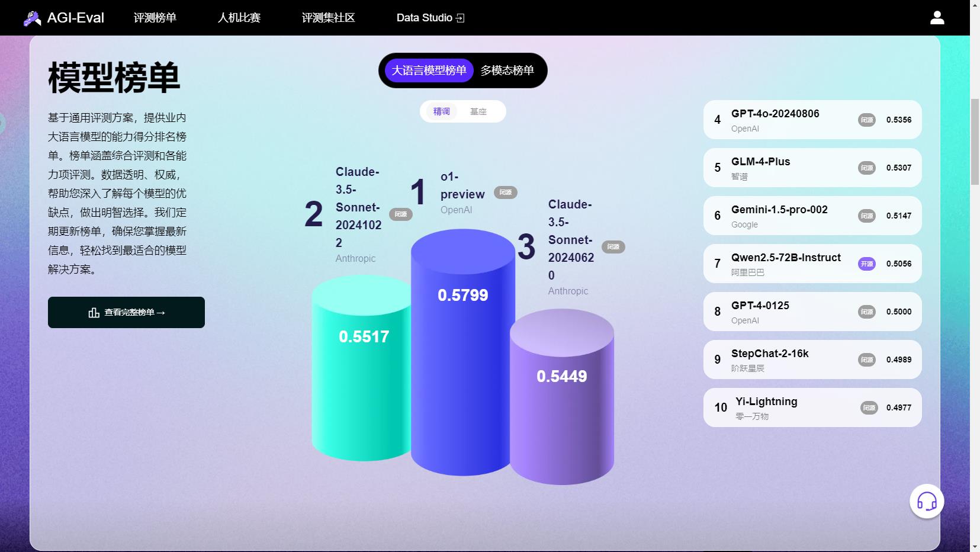Screen dimensions: 980x552
Task: Open the 人机比赛 navigation menu
Action: click(239, 18)
